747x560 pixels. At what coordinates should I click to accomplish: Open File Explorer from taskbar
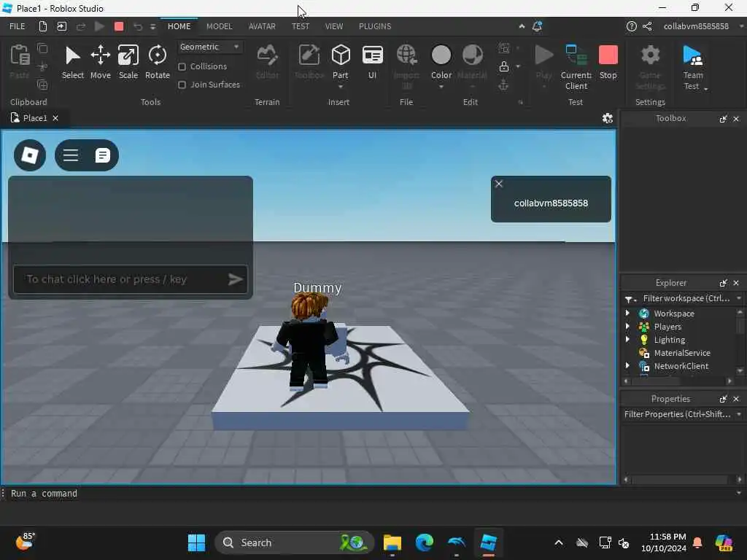click(x=392, y=542)
